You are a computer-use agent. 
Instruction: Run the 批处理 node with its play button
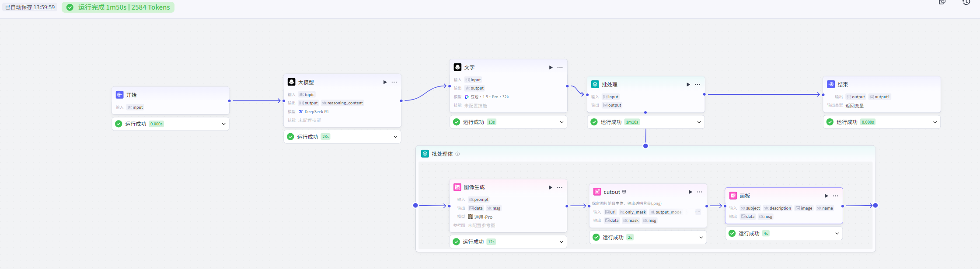click(x=688, y=85)
